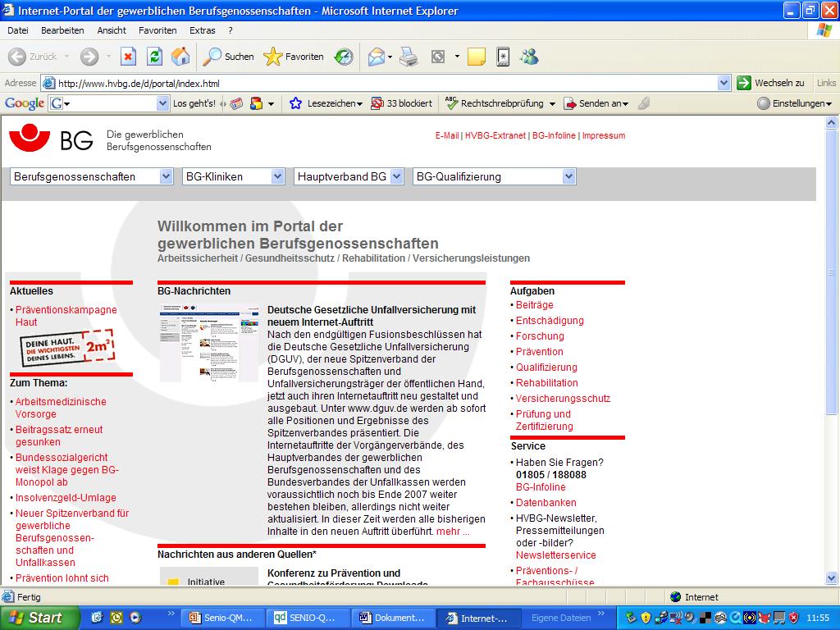The image size is (840, 630).
Task: Click the scroll down arrow of the page
Action: [x=831, y=578]
